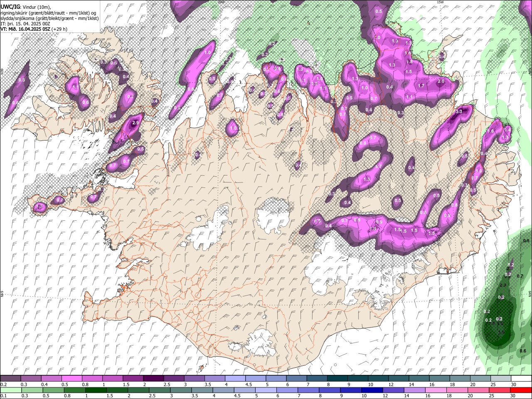Click the 3.3 snowfall value in the northeast
The image size is (532, 399).
click(459, 112)
